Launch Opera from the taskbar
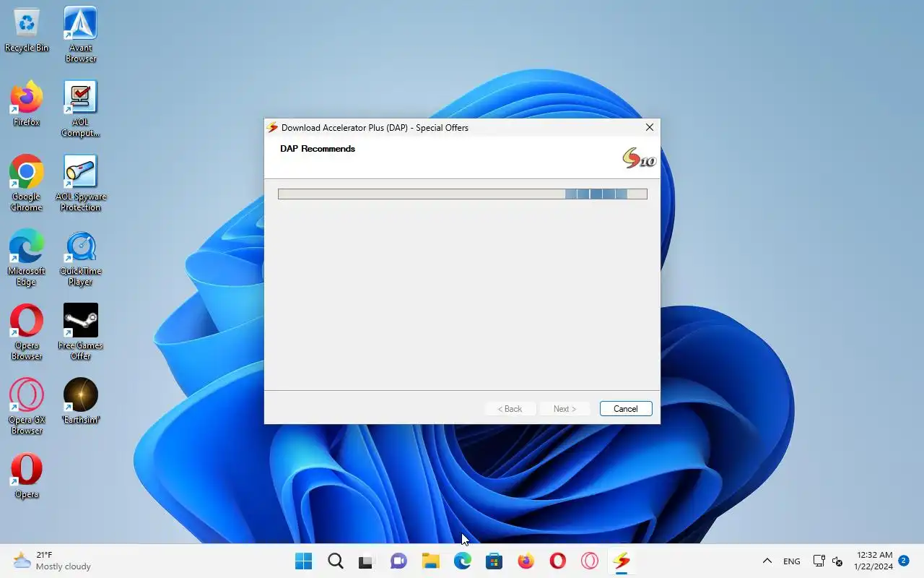The width and height of the screenshot is (924, 578). point(558,561)
